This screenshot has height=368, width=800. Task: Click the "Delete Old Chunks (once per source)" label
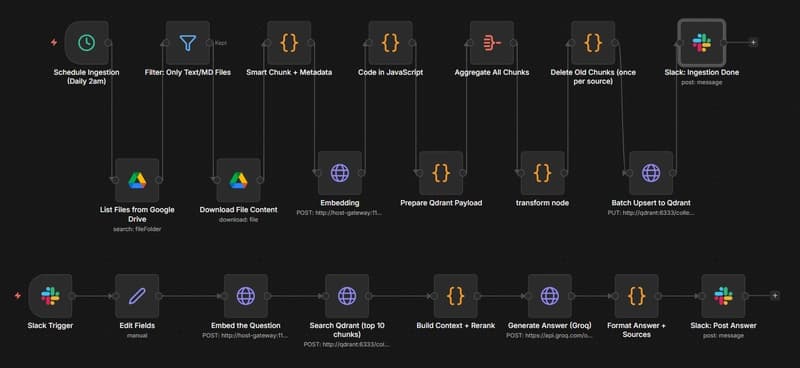tap(593, 77)
